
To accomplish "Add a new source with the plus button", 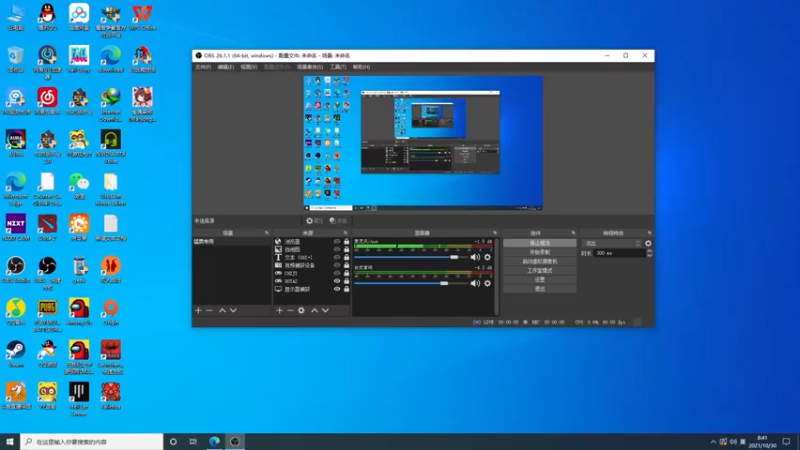I will pyautogui.click(x=279, y=310).
